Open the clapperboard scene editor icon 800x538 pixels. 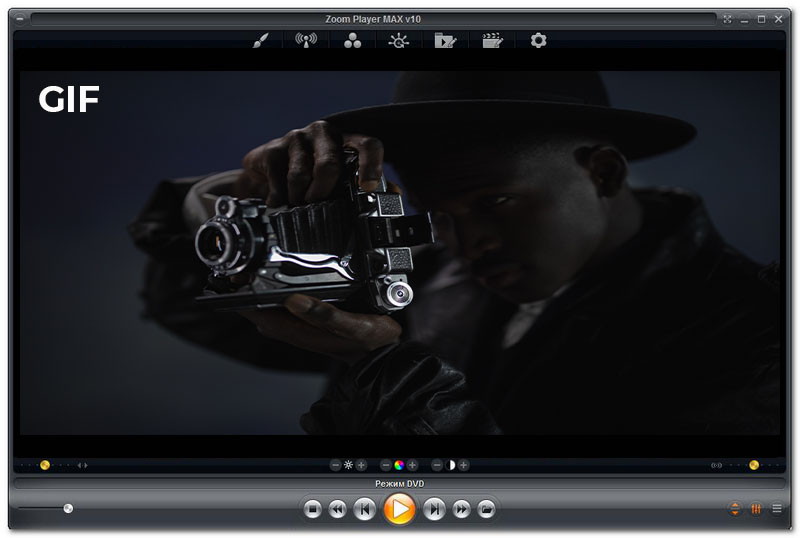[x=492, y=40]
